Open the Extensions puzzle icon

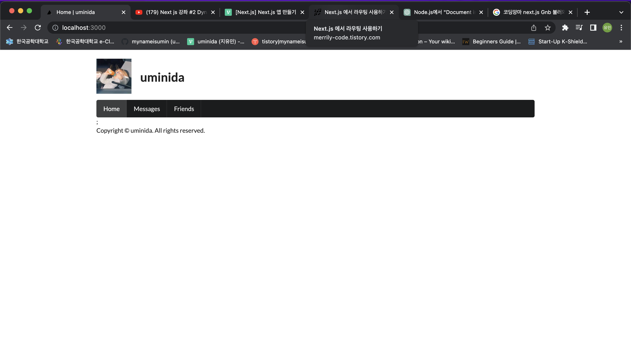click(x=565, y=28)
